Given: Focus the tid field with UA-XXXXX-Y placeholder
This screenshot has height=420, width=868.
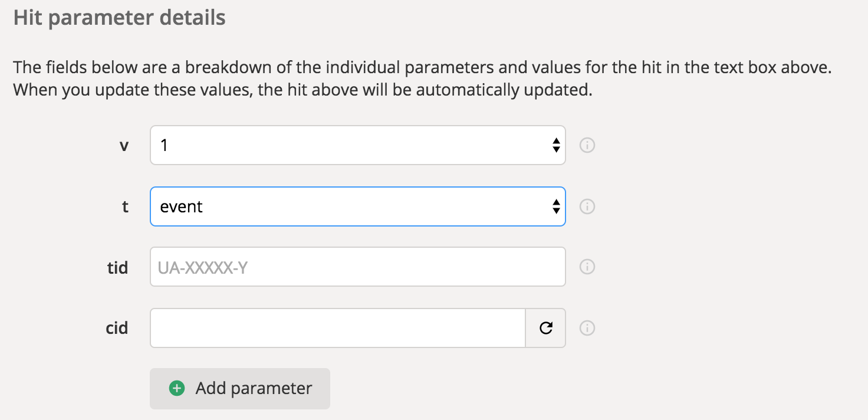Looking at the screenshot, I should [357, 267].
